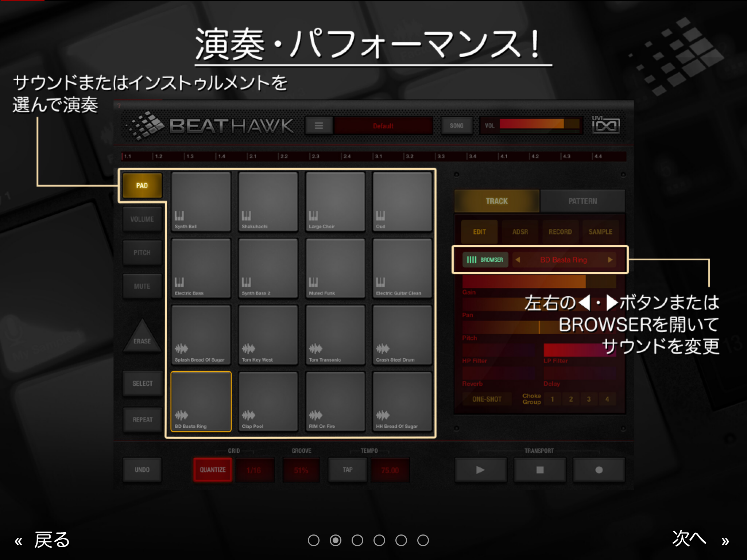747x560 pixels.
Task: Open the sound BROWSER
Action: click(x=485, y=260)
